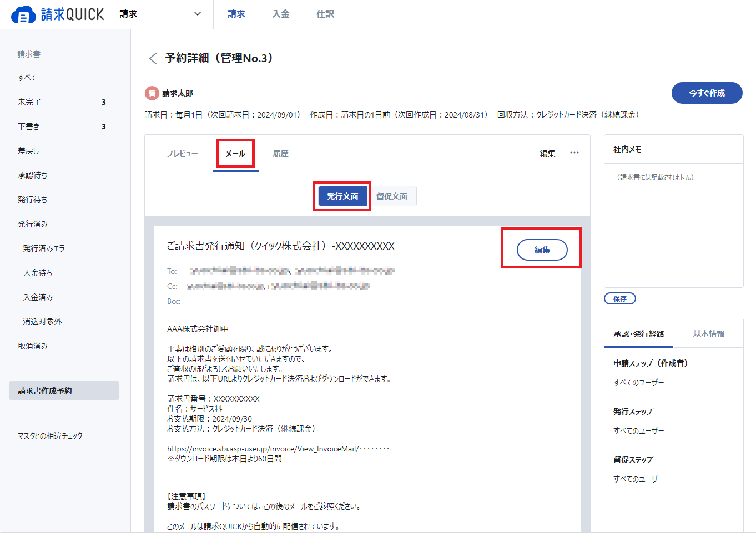This screenshot has width=756, height=533.
Task: Click the 保存 button under 社内メモ
Action: click(x=620, y=298)
